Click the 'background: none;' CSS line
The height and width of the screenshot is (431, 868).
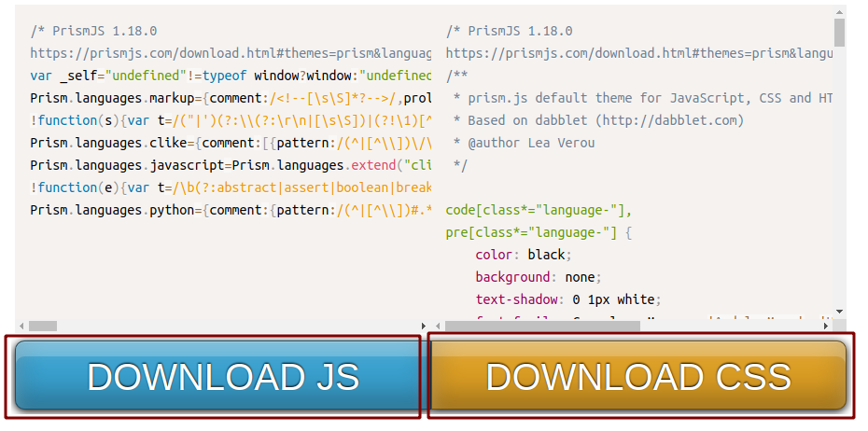[x=539, y=277]
